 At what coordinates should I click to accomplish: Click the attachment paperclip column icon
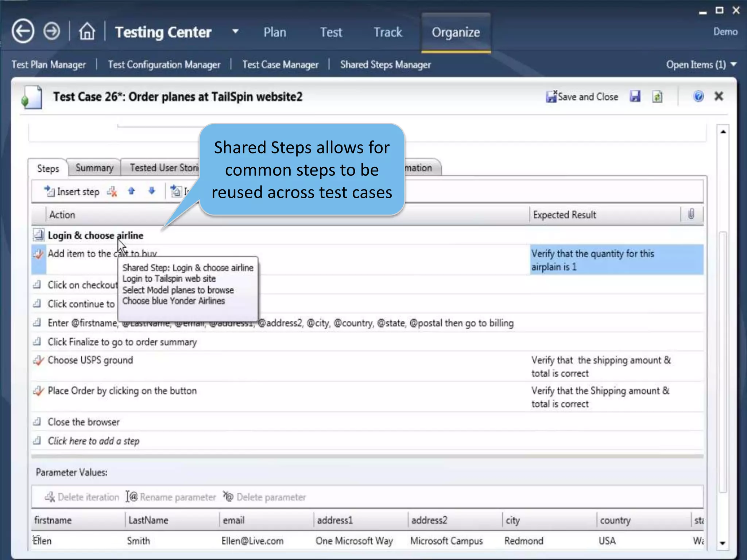pos(691,214)
